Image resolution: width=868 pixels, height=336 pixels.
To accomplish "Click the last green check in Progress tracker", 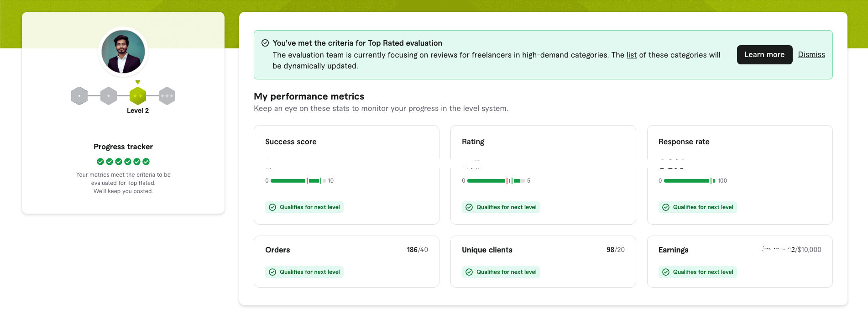I will tap(146, 162).
